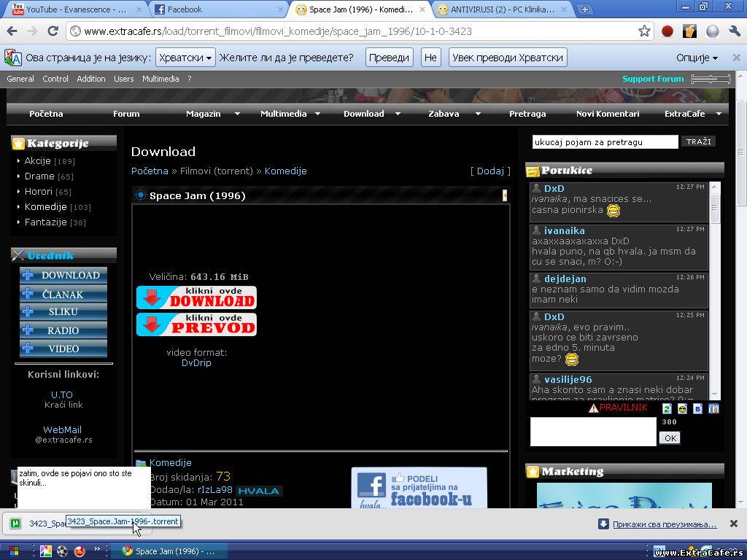Expand hidden quick launch icons chevron
This screenshot has height=560, width=747.
(x=97, y=549)
